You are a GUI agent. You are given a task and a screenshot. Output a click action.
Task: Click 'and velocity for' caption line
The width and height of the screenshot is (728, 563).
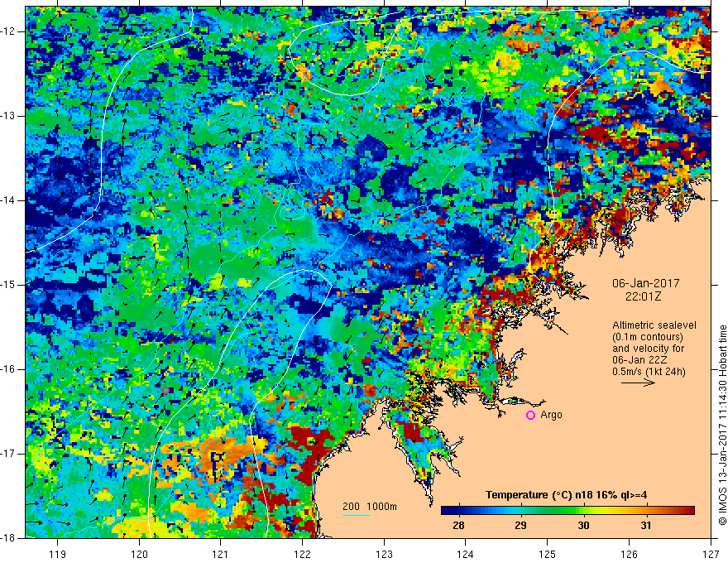pos(648,349)
